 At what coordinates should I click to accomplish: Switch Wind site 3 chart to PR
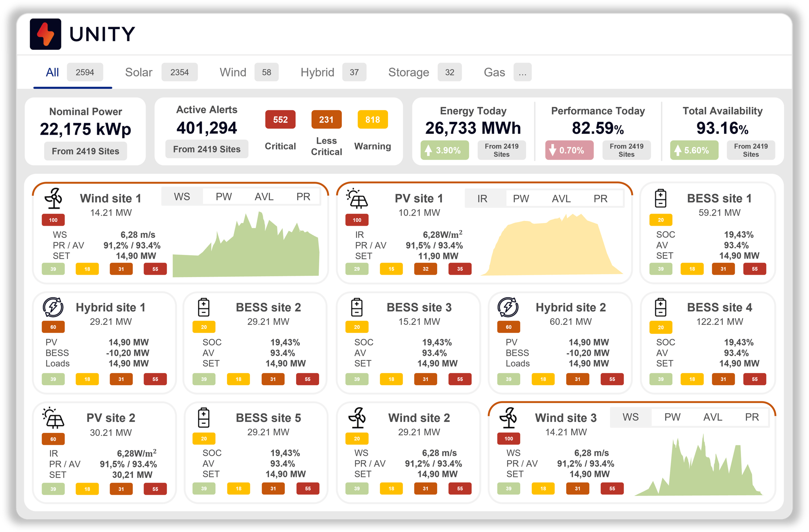click(752, 417)
